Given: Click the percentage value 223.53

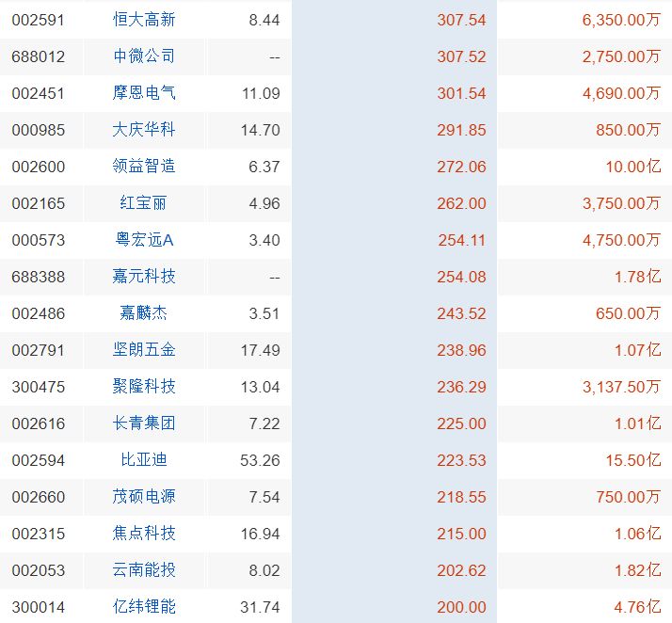Looking at the screenshot, I should pyautogui.click(x=461, y=460).
